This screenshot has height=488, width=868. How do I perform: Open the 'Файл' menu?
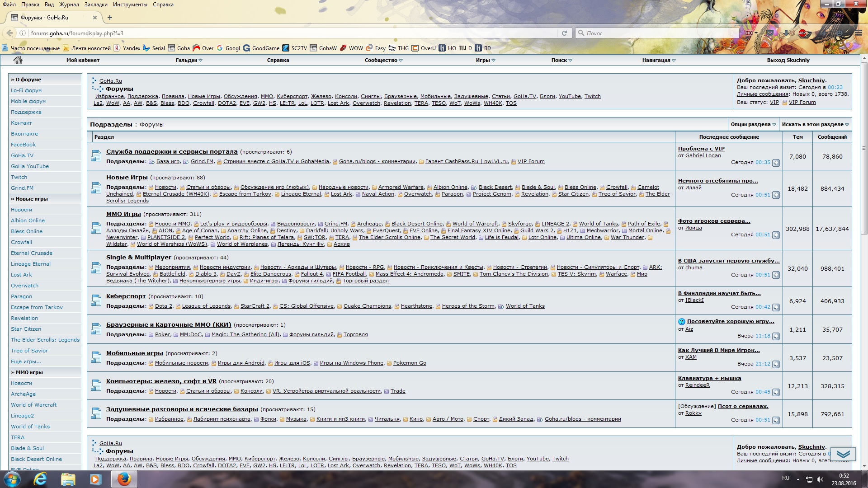coord(9,5)
